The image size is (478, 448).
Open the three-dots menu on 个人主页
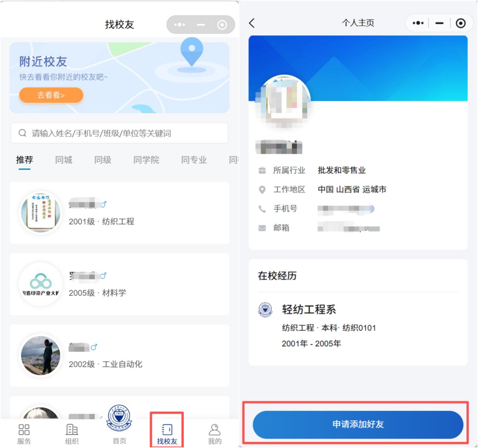[x=418, y=23]
